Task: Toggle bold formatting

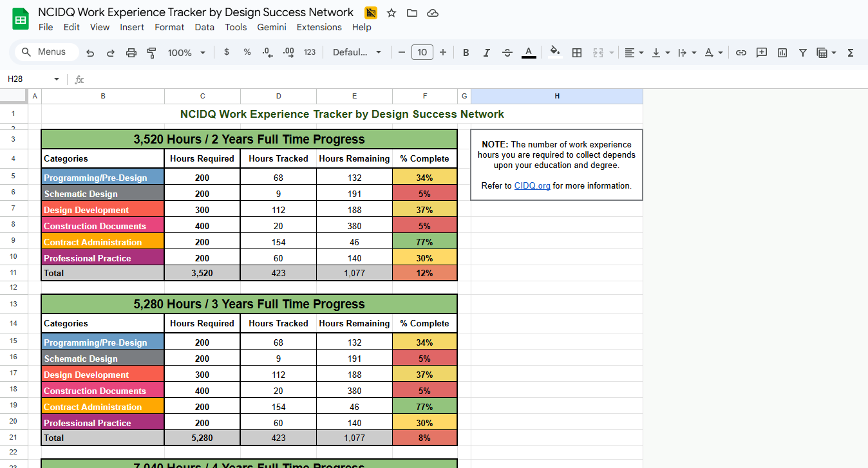Action: click(x=466, y=53)
